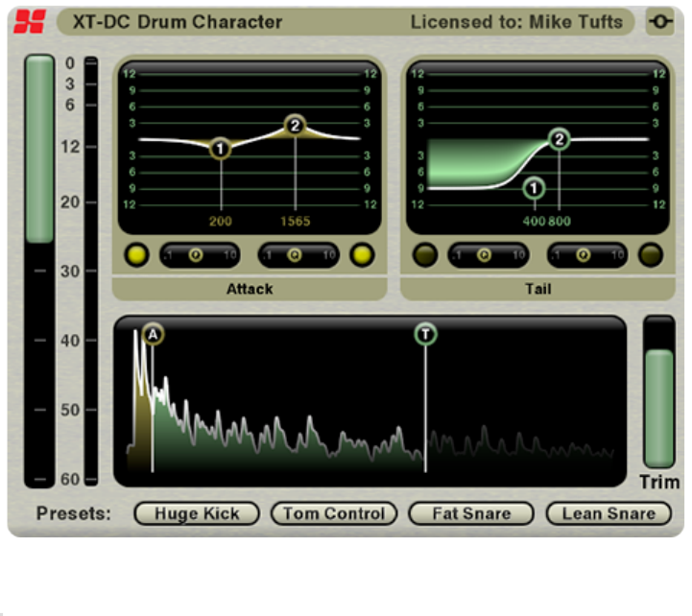Screen dimensions: 692x616
Task: Adjust Attack band 1 Q slider
Action: coord(200,255)
